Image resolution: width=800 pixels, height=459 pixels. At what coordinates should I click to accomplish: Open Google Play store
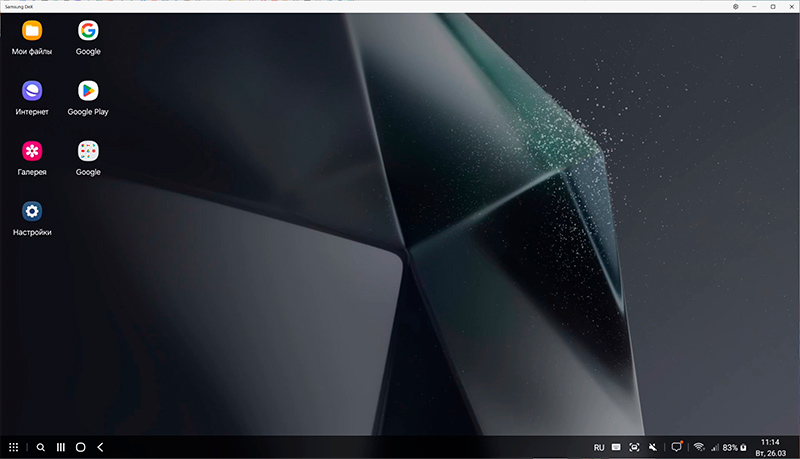(x=88, y=91)
